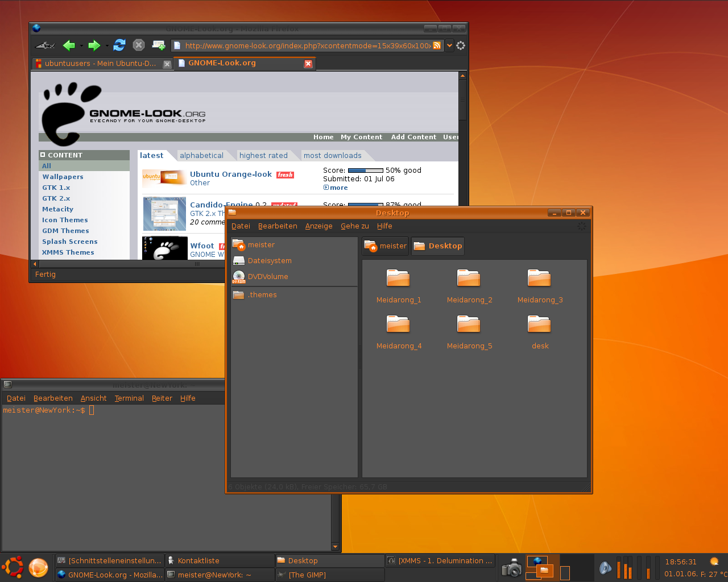This screenshot has height=582, width=728.
Task: Expand the URL bar history dropdown
Action: (449, 45)
